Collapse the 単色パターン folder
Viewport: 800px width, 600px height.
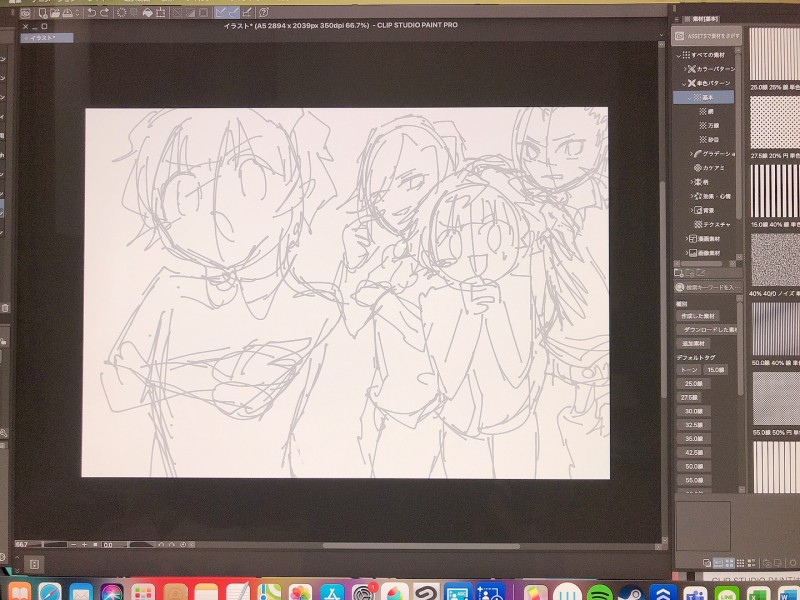(x=685, y=83)
